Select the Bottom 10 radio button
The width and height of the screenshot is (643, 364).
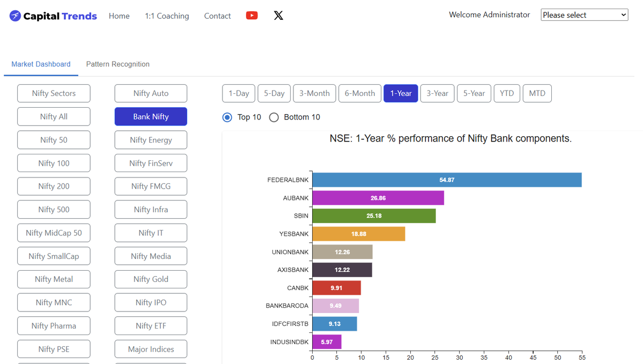(x=274, y=117)
